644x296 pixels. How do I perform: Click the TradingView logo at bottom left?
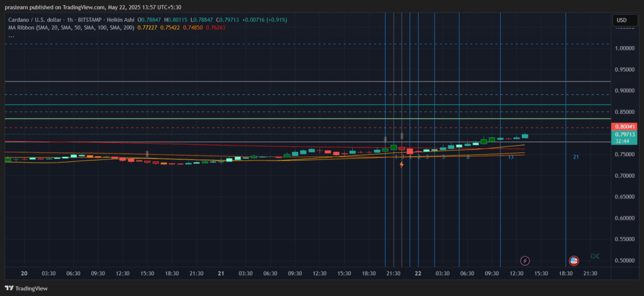26,288
